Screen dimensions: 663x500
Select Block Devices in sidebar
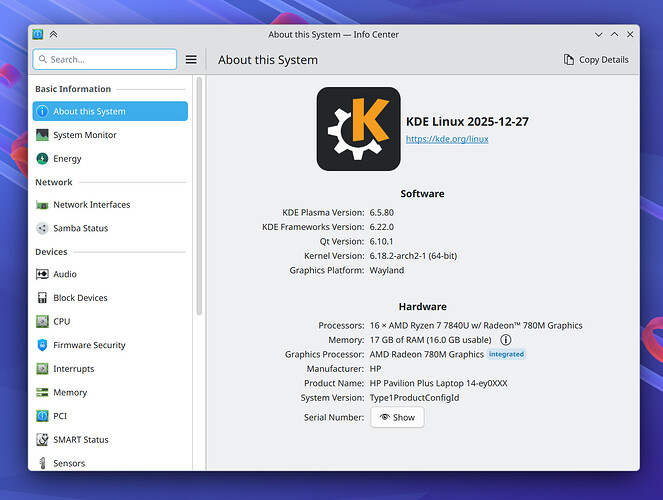[x=80, y=298]
